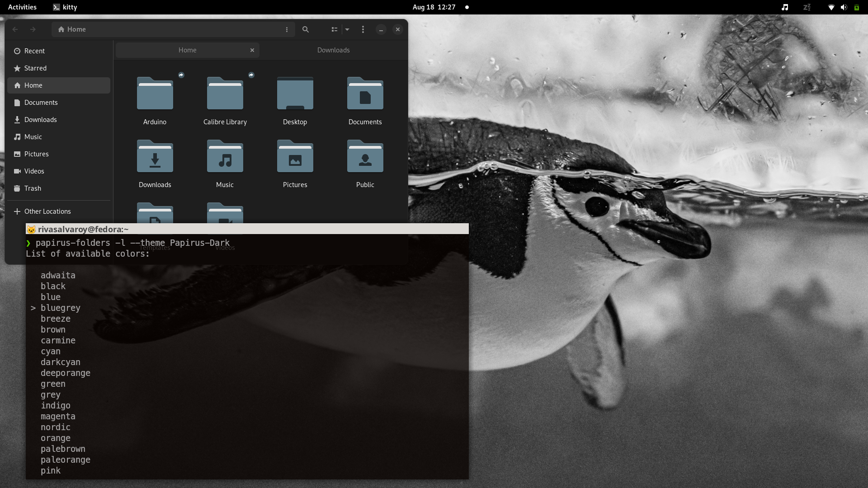This screenshot has height=488, width=868.
Task: Open Trash in the sidebar
Action: (59, 188)
